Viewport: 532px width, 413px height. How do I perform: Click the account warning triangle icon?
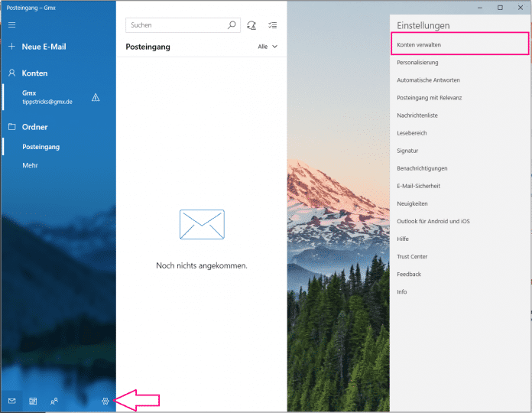point(96,97)
